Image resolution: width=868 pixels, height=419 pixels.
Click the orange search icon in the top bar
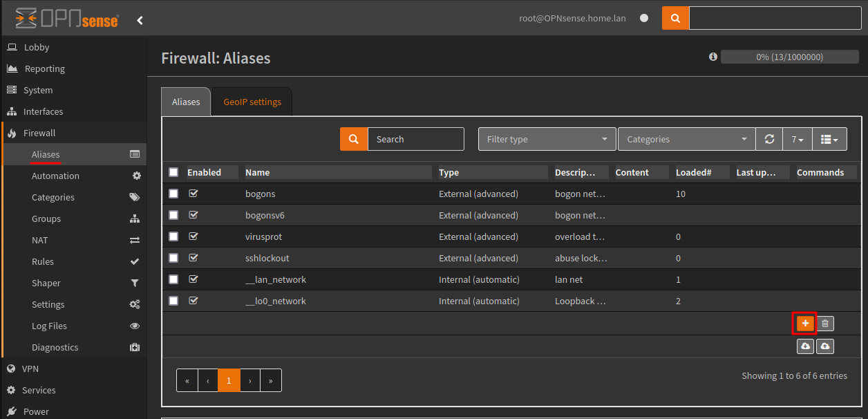coord(675,18)
